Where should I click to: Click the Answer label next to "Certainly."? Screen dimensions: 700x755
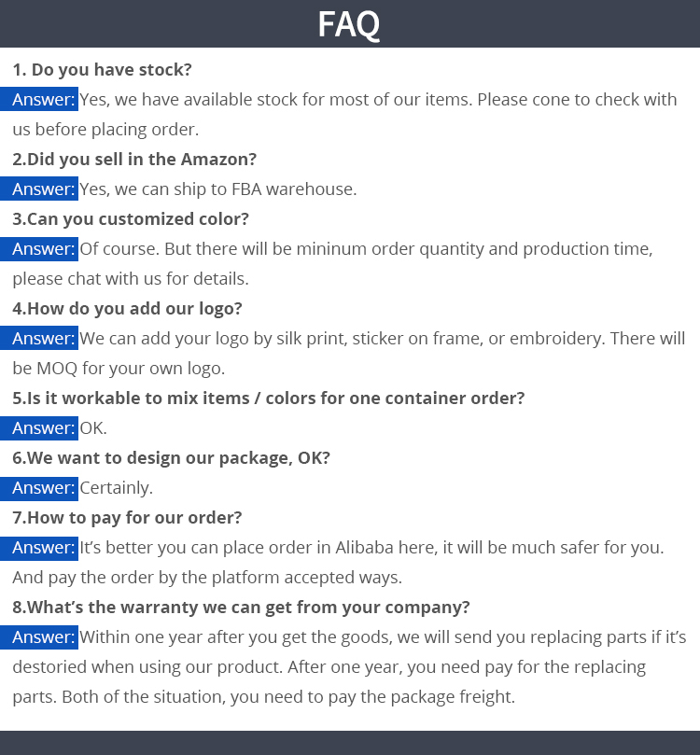43,488
